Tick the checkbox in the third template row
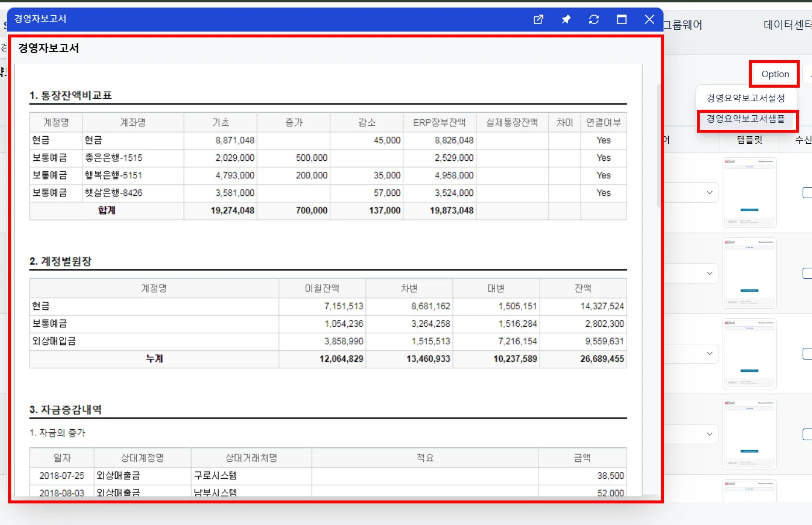This screenshot has width=812, height=525. coord(807,354)
